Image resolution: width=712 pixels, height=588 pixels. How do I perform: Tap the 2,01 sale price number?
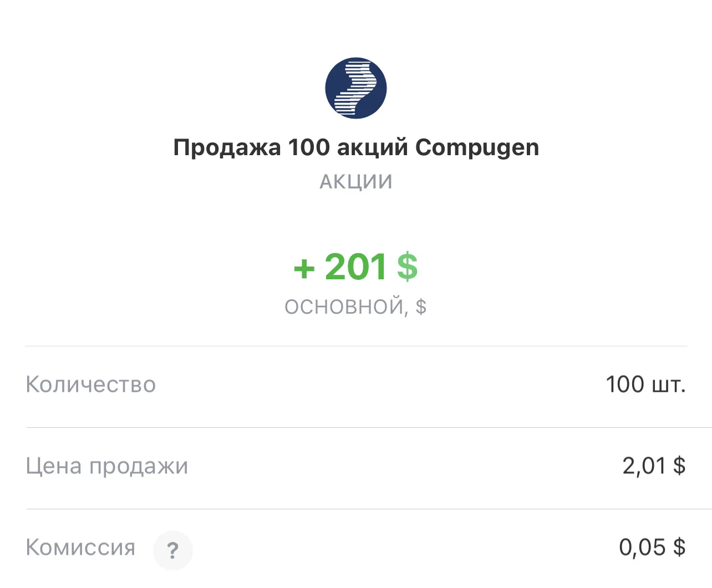[x=644, y=466]
